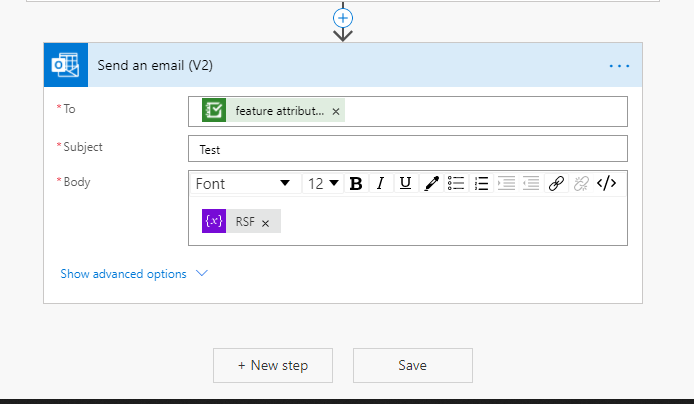Image resolution: width=694 pixels, height=404 pixels.
Task: Click the New step button
Action: click(x=272, y=365)
